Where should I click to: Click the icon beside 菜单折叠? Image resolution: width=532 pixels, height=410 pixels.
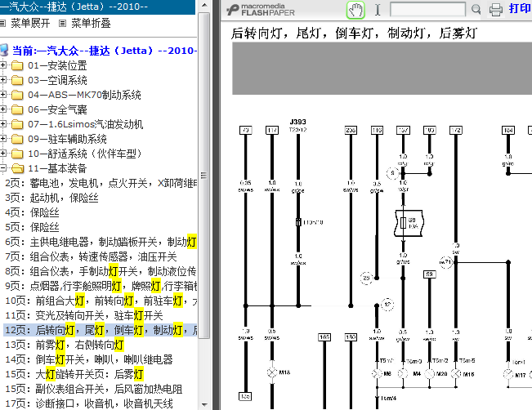62,24
